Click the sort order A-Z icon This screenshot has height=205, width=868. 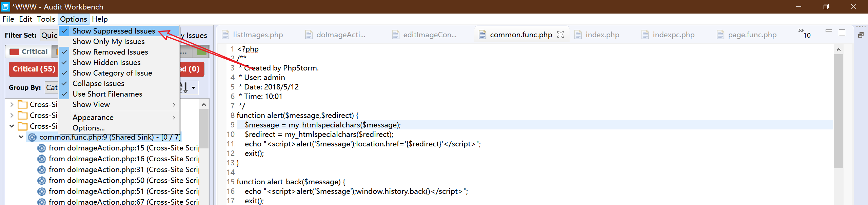pos(184,87)
